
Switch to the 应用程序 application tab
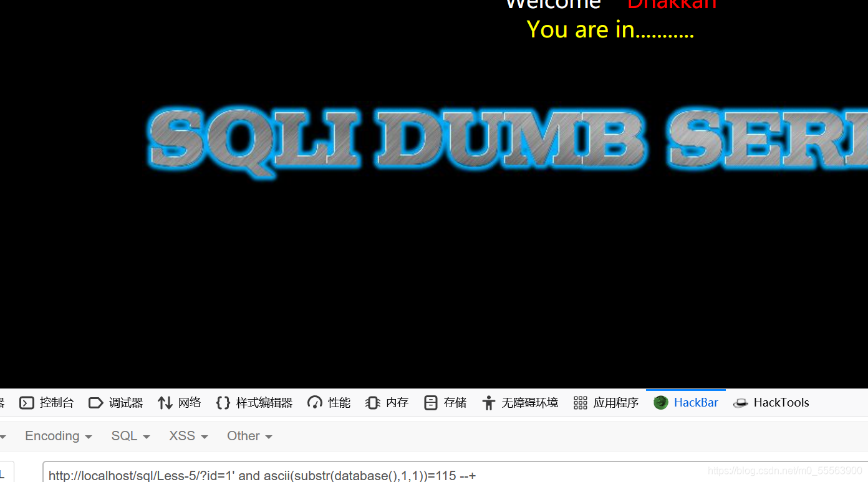coord(606,403)
